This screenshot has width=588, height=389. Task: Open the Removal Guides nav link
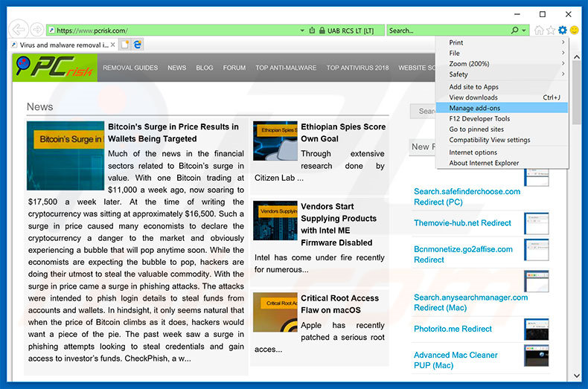pyautogui.click(x=130, y=68)
